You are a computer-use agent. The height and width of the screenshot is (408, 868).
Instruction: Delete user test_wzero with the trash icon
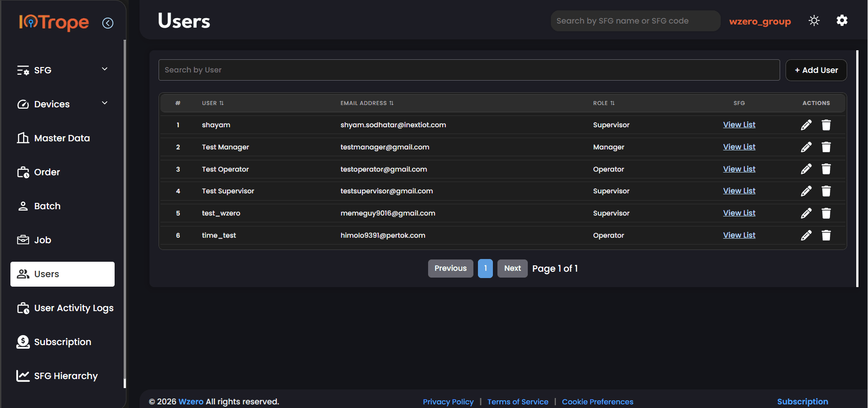click(x=826, y=213)
